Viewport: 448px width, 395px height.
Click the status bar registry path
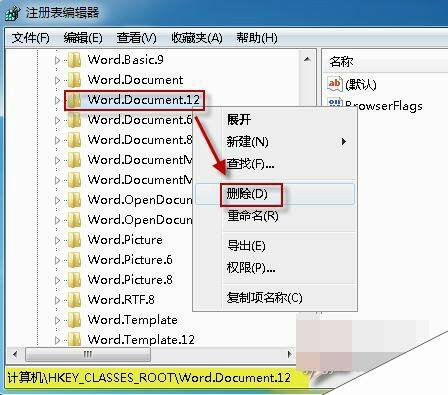click(149, 378)
